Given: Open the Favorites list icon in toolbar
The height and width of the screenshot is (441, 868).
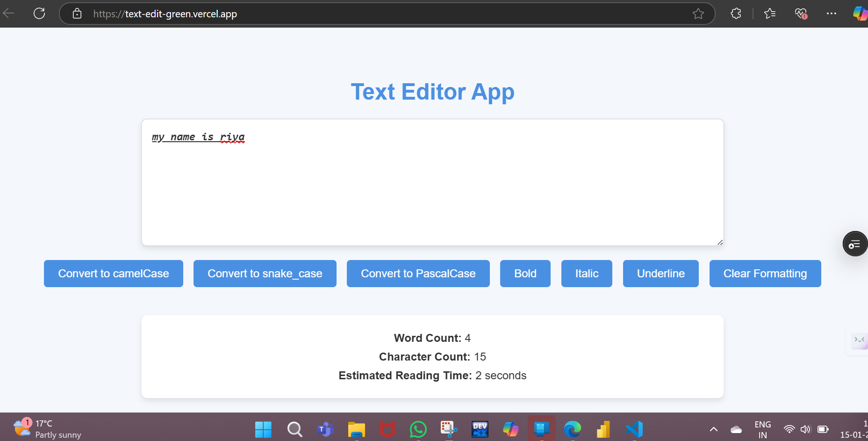Looking at the screenshot, I should (x=769, y=14).
